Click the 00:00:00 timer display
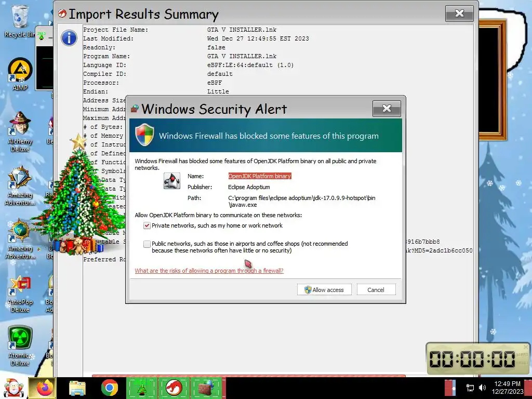Screen dimensions: 532x399 472,359
